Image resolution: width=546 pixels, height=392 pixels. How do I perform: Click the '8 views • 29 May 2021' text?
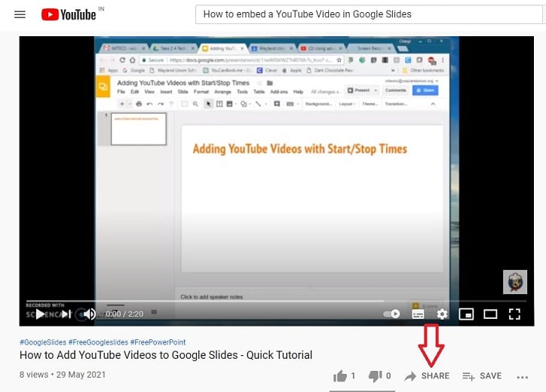coord(63,375)
